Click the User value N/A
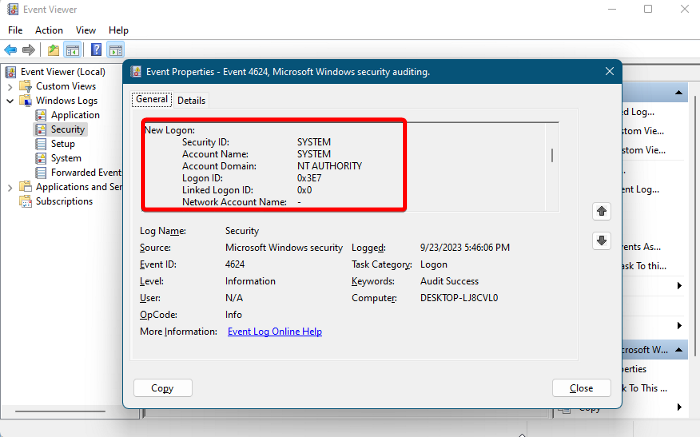The height and width of the screenshot is (437, 700). [234, 298]
